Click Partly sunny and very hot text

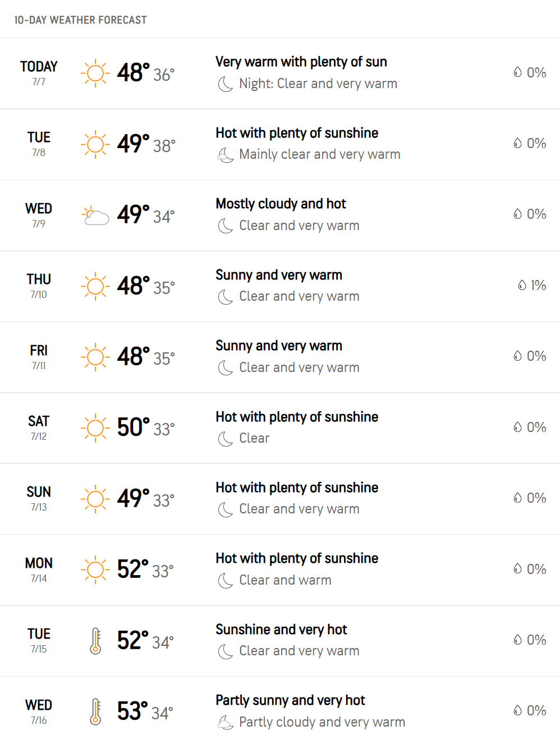290,700
